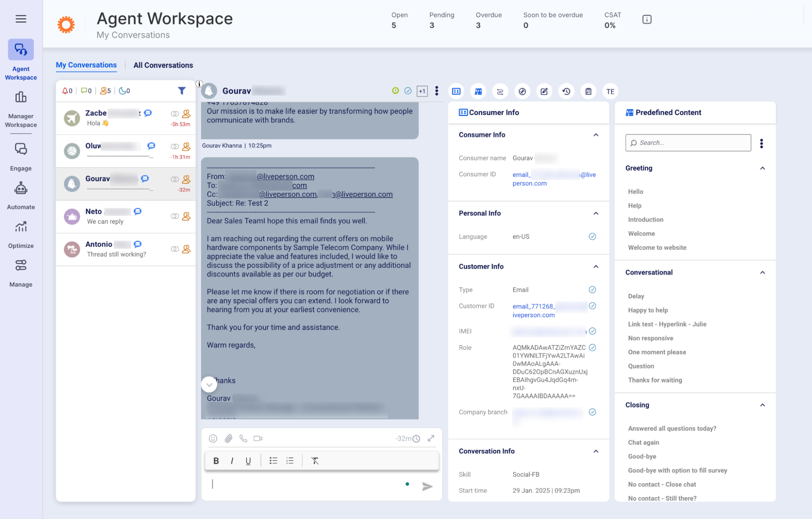Switch to the All Conversations tab
Viewport: 812px width, 519px height.
tap(163, 65)
